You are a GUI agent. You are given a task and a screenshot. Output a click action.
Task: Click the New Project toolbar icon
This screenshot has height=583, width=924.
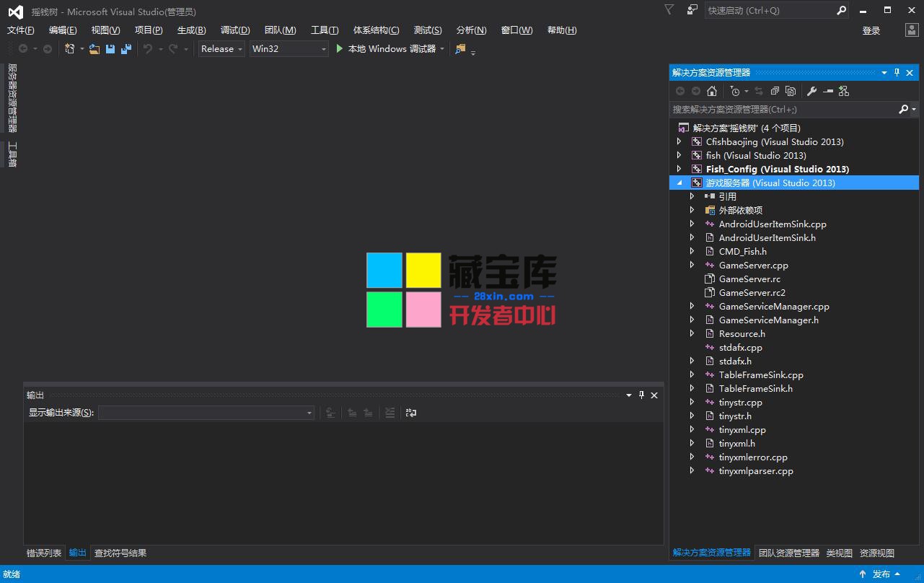coord(70,49)
